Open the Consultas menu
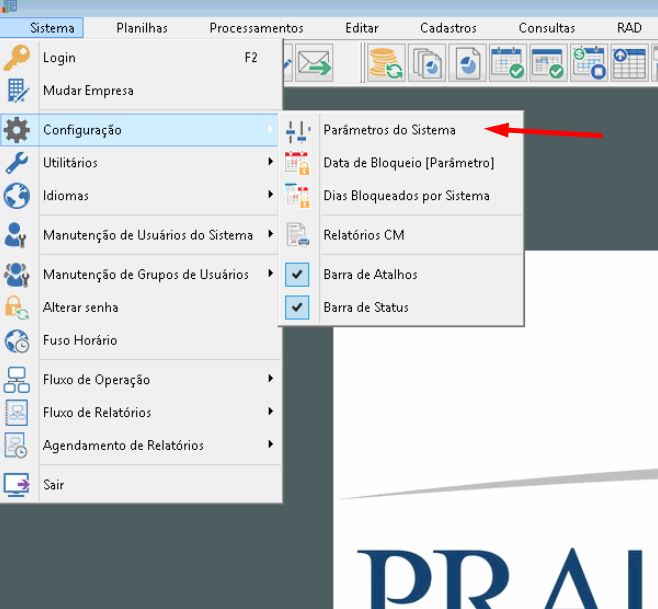Viewport: 658px width, 609px height. pos(547,28)
